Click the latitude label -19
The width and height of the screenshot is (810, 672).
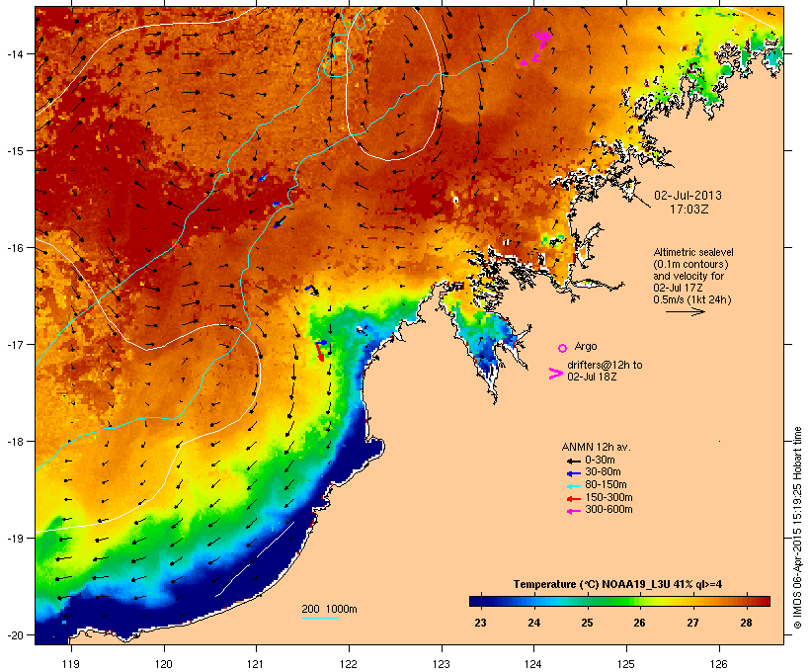pyautogui.click(x=15, y=539)
